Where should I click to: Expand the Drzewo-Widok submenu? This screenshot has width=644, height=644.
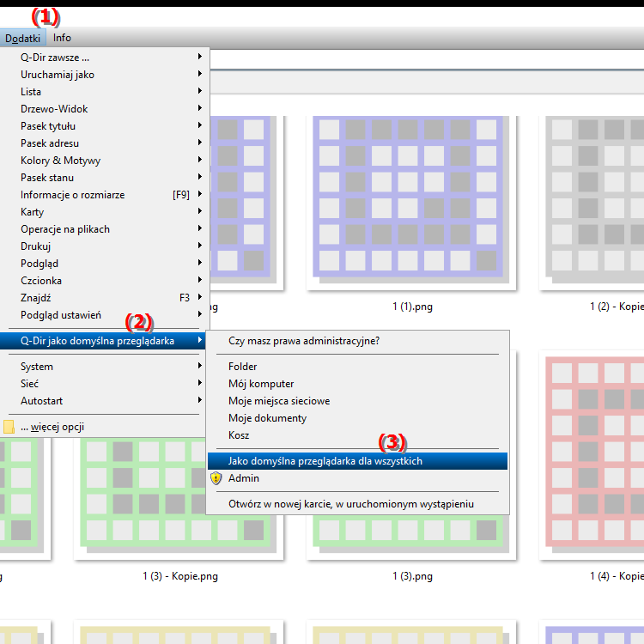tap(104, 109)
